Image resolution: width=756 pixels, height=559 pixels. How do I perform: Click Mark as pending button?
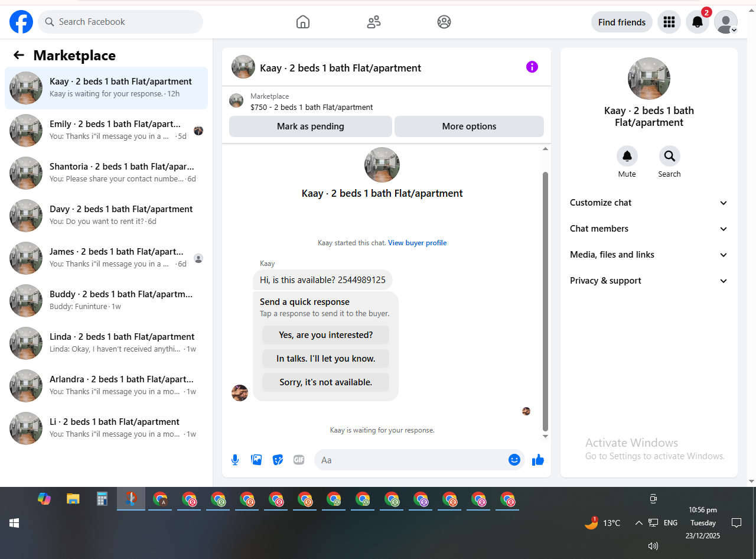tap(311, 126)
